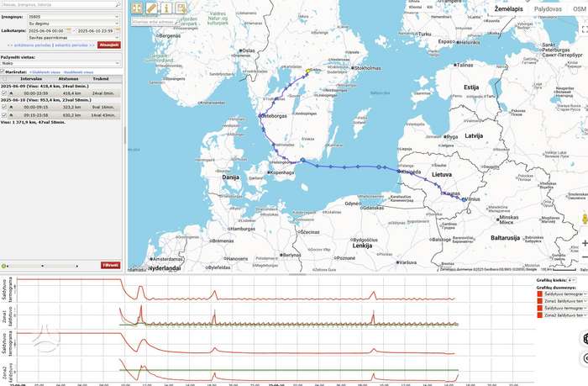
Task: Click the red Filtruoti button
Action: [111, 265]
